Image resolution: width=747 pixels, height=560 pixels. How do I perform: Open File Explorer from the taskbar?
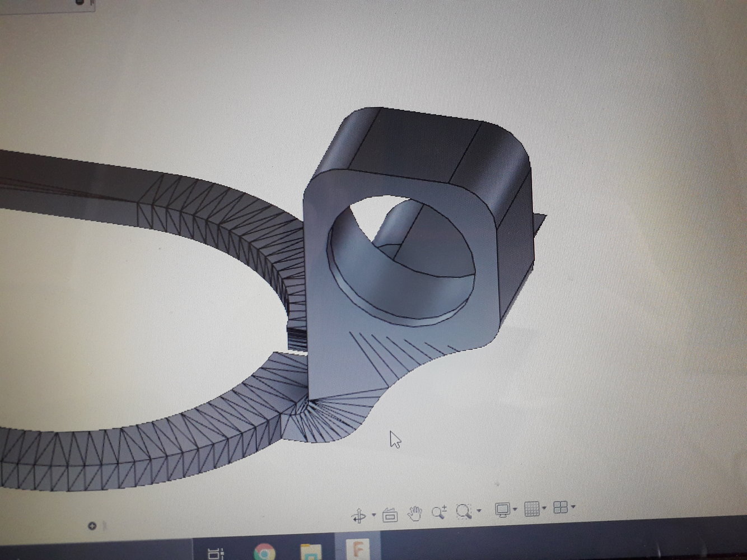point(310,551)
